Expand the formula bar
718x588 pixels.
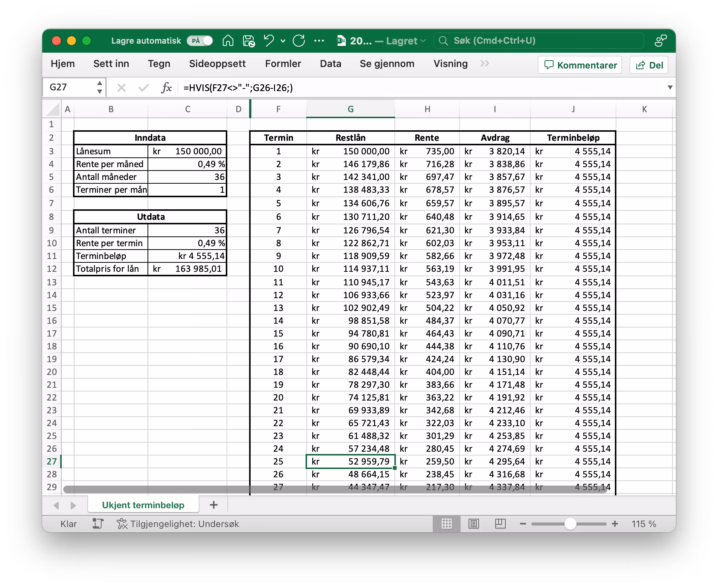(x=670, y=87)
